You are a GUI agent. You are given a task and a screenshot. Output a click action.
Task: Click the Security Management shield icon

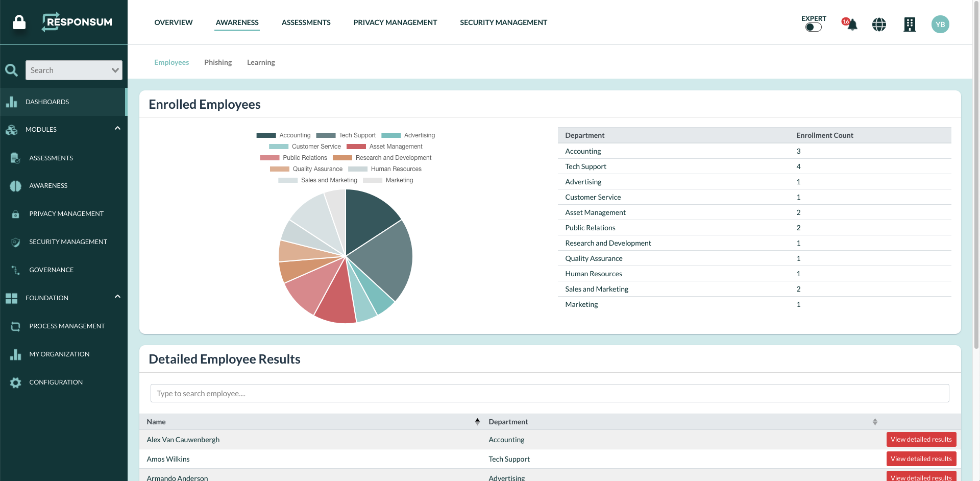(15, 242)
